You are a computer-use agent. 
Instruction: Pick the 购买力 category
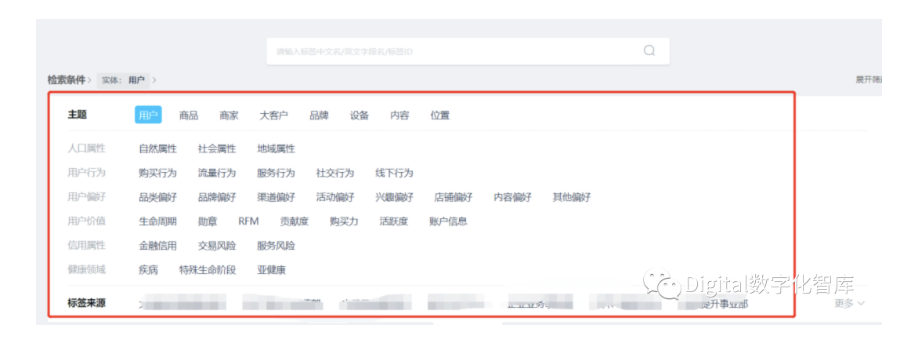pos(344,221)
